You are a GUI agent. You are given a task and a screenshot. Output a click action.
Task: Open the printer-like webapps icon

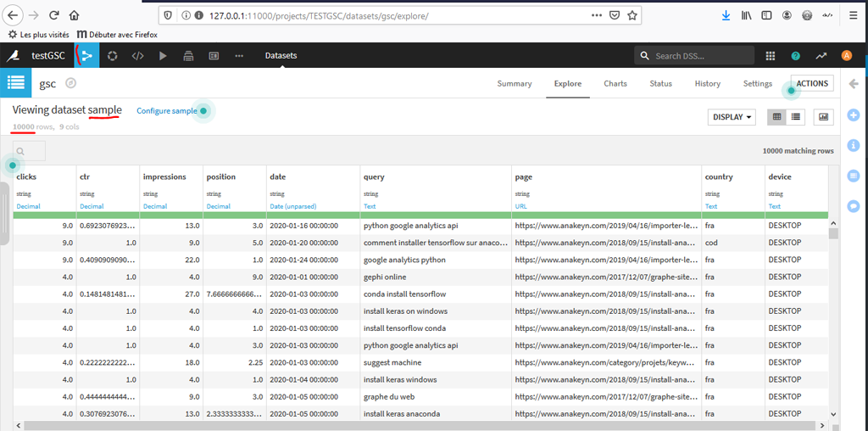pos(188,55)
